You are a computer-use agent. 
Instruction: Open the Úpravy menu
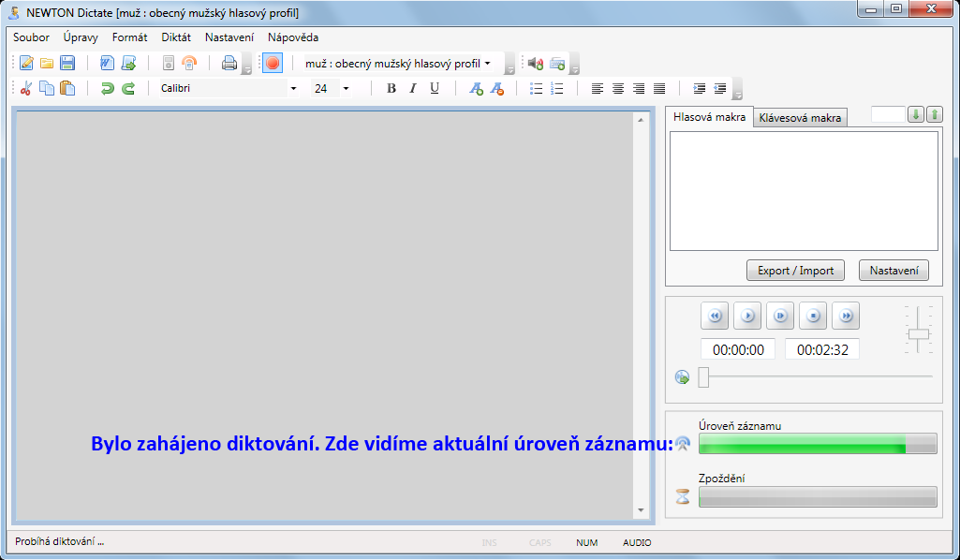coord(81,37)
